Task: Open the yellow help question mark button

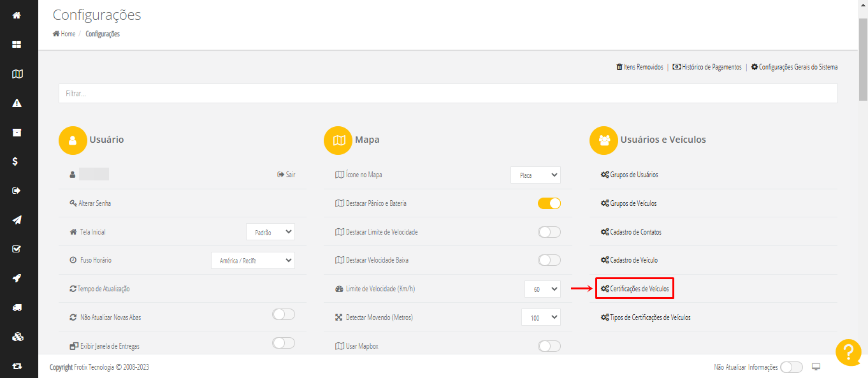Action: [848, 353]
